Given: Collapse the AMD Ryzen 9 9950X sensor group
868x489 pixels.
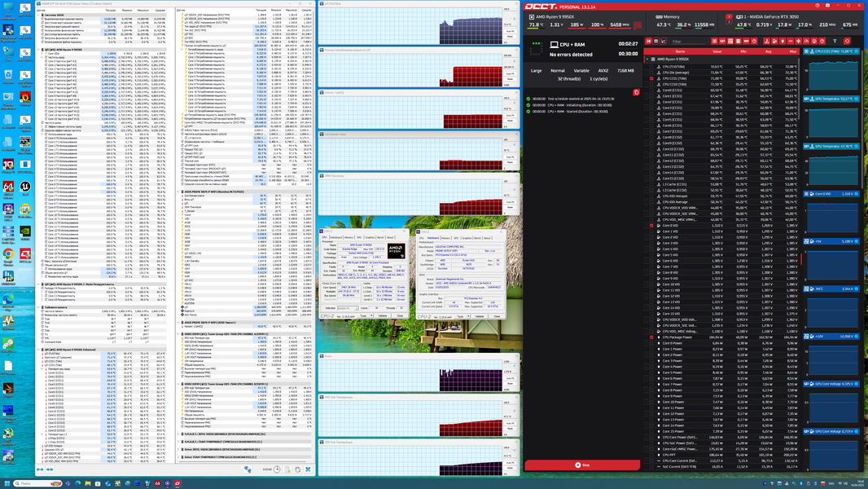Looking at the screenshot, I should tap(647, 59).
